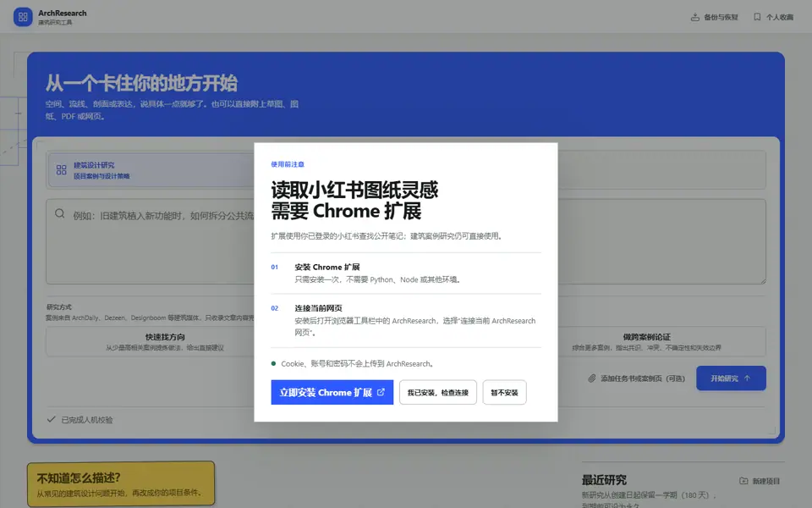Open 备份与恢复 in the header
Screen dimensions: 812x508
715,17
